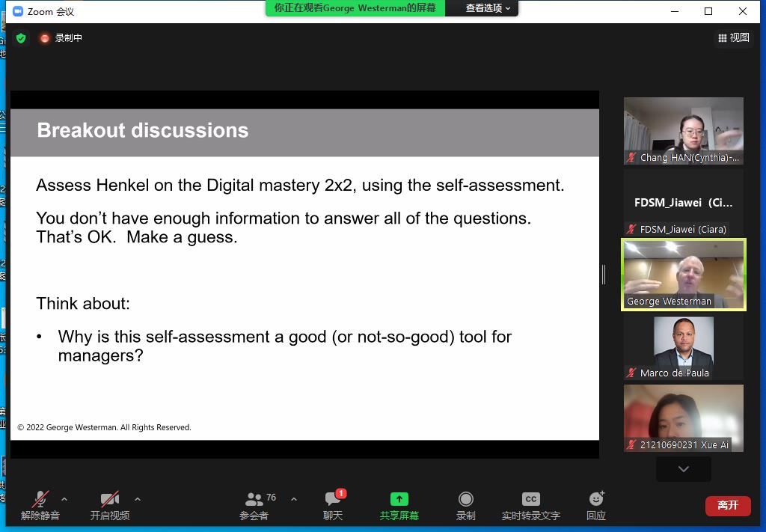Expand participants options arrow beside 76
This screenshot has width=766, height=532.
(x=293, y=499)
